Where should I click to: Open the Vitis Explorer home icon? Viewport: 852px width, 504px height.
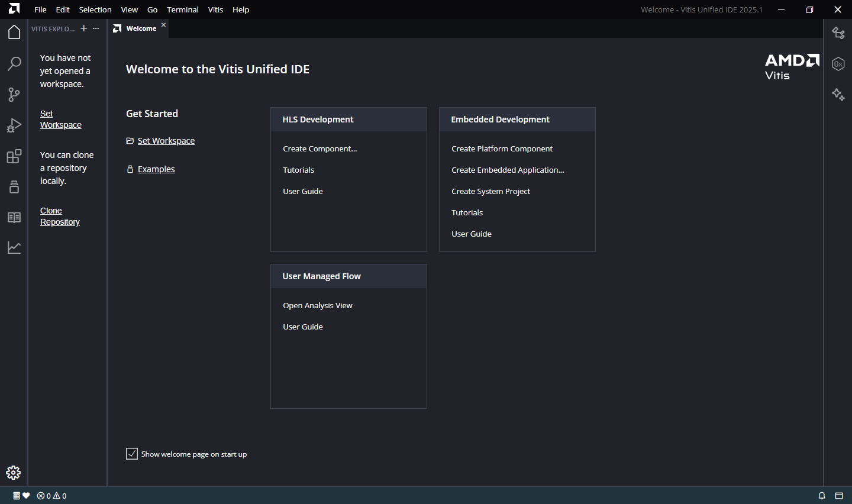[x=14, y=33]
